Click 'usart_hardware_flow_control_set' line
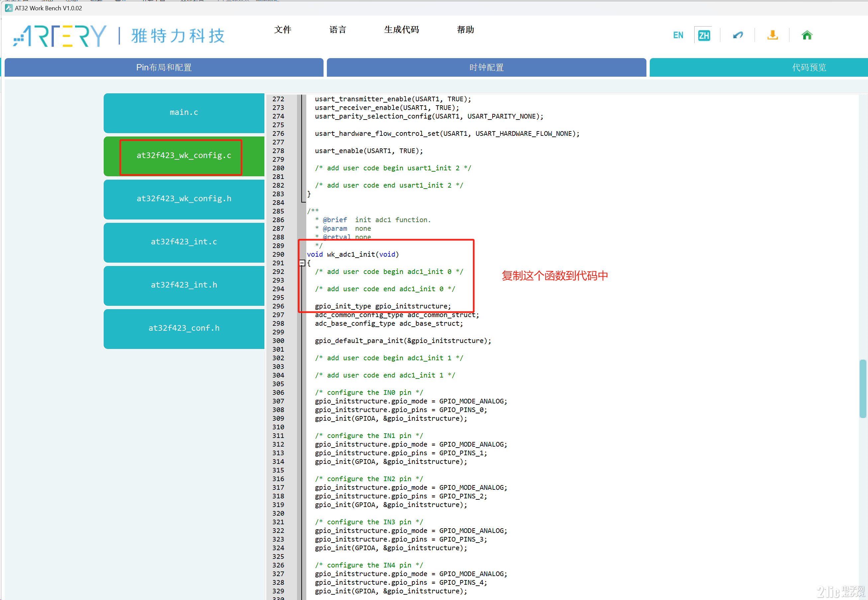This screenshot has width=868, height=600. pyautogui.click(x=447, y=133)
